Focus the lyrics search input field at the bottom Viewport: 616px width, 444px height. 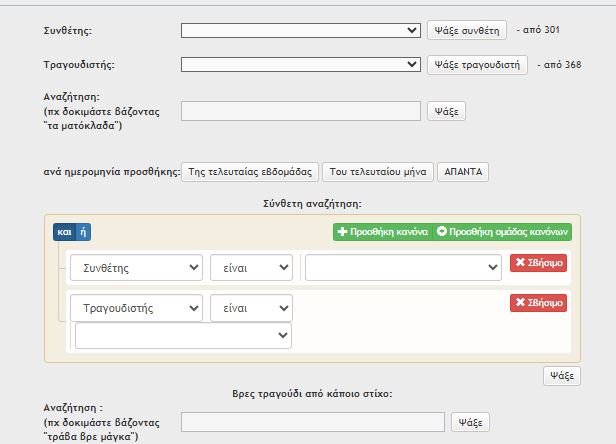[x=313, y=422]
